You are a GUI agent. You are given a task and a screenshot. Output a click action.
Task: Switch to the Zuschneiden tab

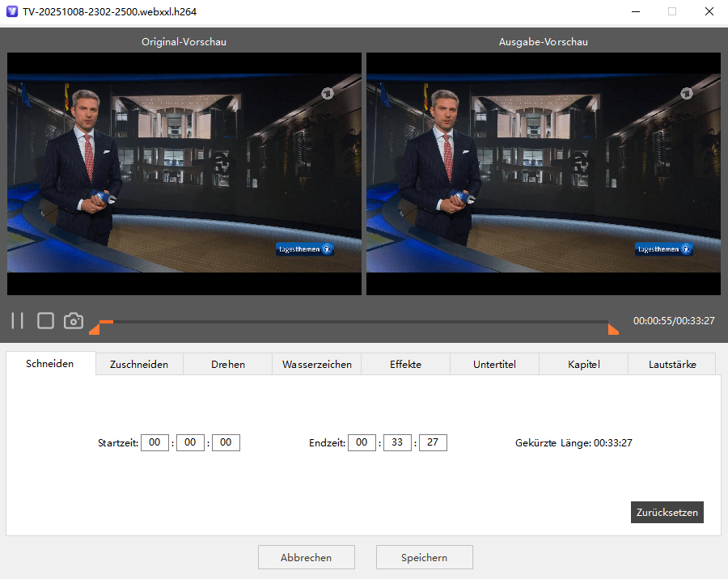point(139,365)
